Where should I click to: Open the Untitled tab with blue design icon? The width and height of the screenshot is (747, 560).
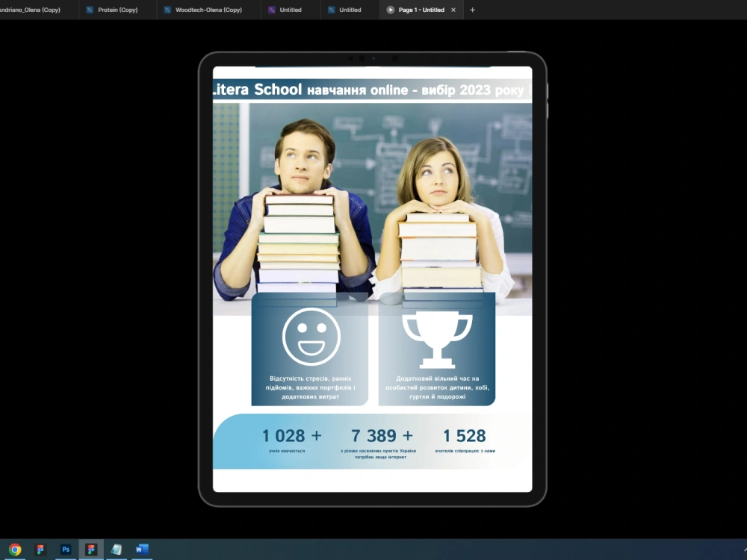coord(350,10)
